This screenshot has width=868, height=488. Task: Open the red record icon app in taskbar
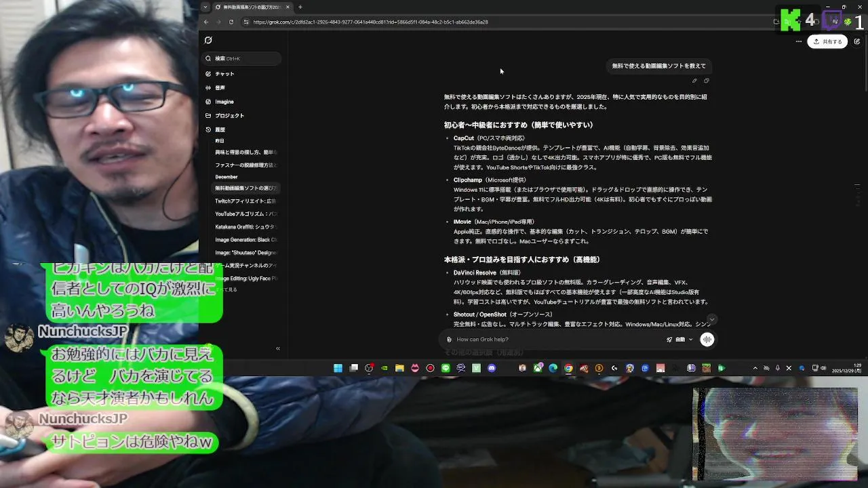[430, 368]
